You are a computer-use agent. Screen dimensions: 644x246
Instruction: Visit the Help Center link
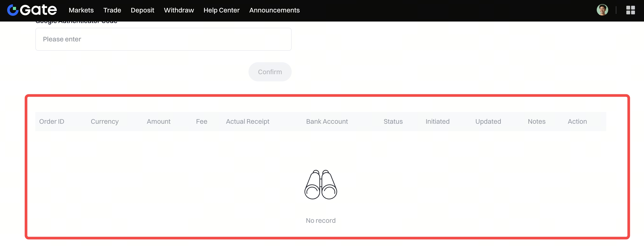pos(221,10)
